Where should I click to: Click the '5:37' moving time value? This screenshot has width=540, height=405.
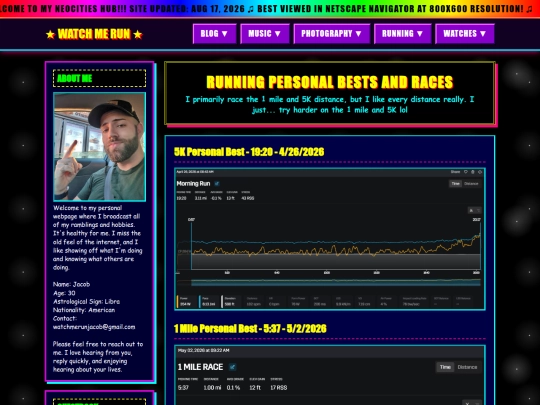tap(183, 388)
